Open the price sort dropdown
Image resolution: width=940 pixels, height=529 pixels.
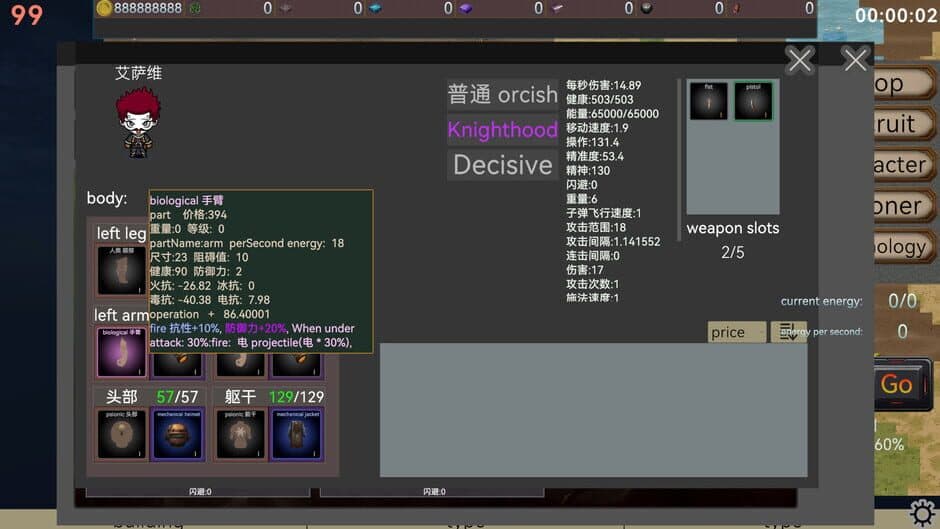(x=736, y=332)
